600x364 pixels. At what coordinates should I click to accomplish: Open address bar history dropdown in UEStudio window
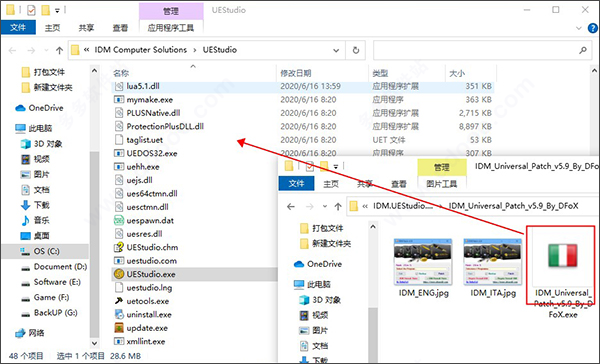tap(336, 50)
